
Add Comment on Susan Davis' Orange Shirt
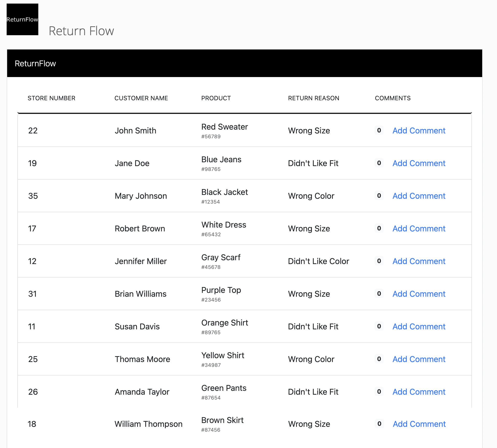pyautogui.click(x=419, y=327)
